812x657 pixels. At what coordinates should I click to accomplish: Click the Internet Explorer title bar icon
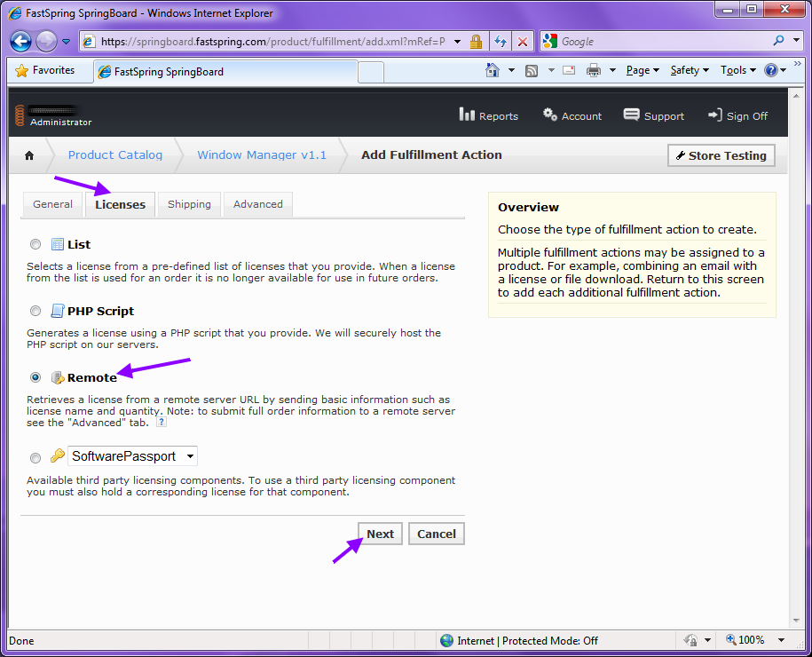(x=15, y=13)
